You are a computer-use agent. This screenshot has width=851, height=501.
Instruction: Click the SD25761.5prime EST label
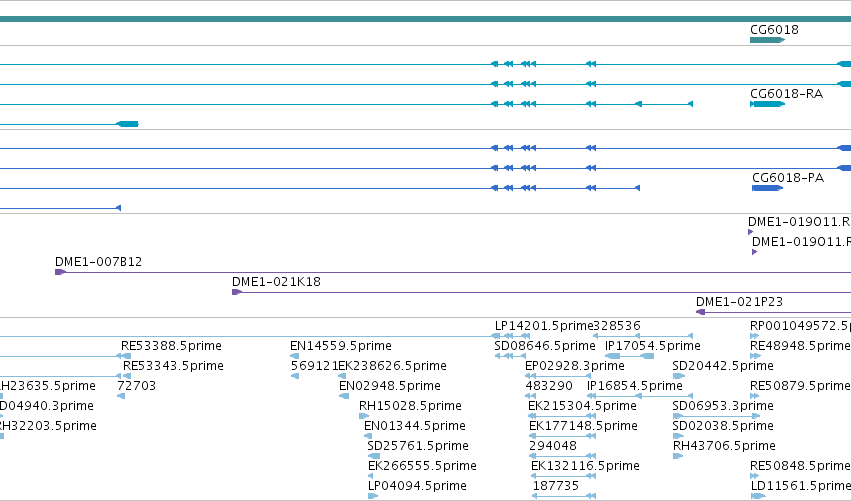418,446
